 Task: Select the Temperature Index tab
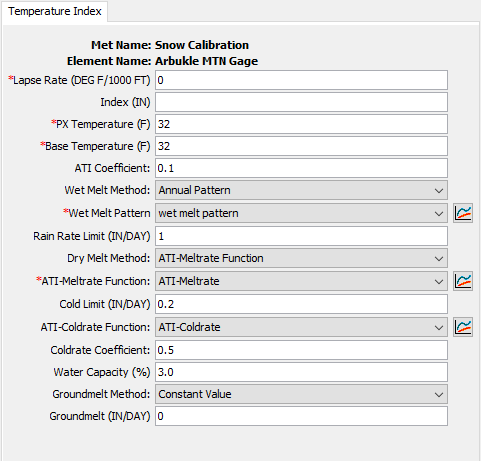[x=55, y=11]
